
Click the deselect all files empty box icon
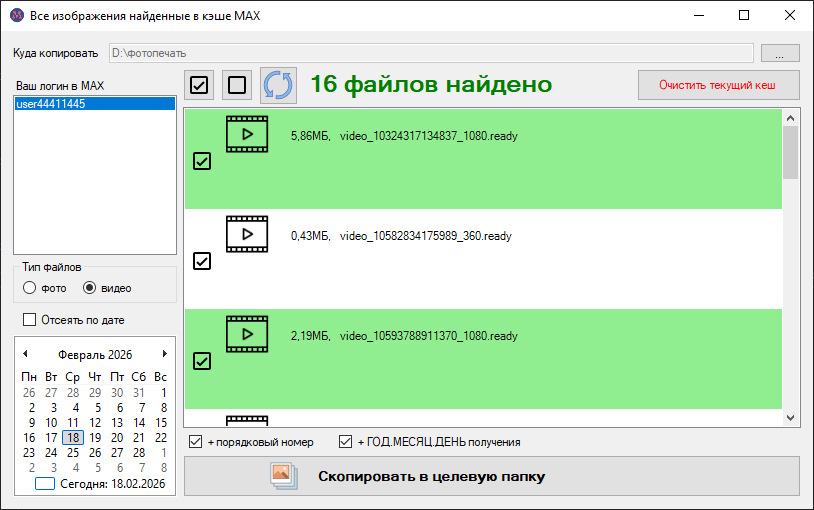236,85
